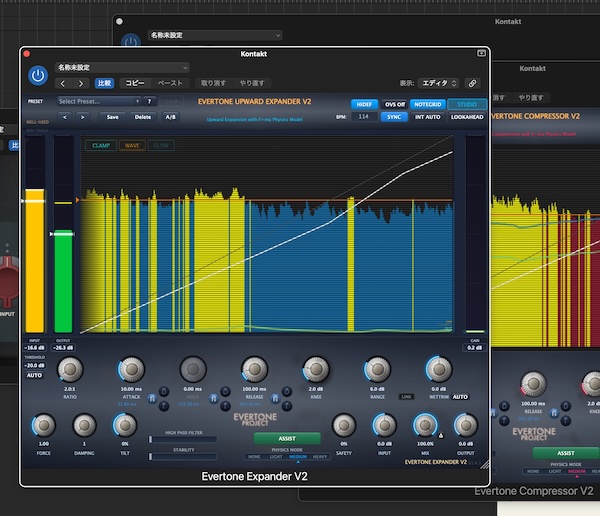This screenshot has width=600, height=516.
Task: Toggle the WAVE display option
Action: pos(132,145)
